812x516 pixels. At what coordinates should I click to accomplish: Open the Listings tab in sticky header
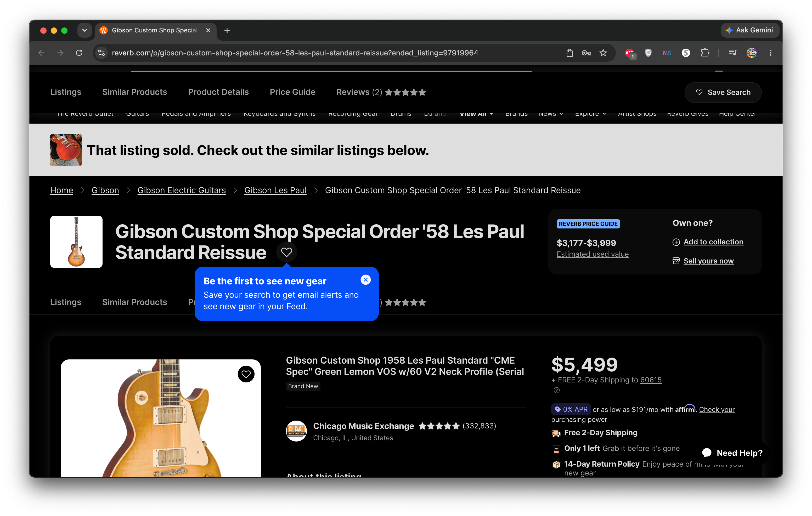66,92
